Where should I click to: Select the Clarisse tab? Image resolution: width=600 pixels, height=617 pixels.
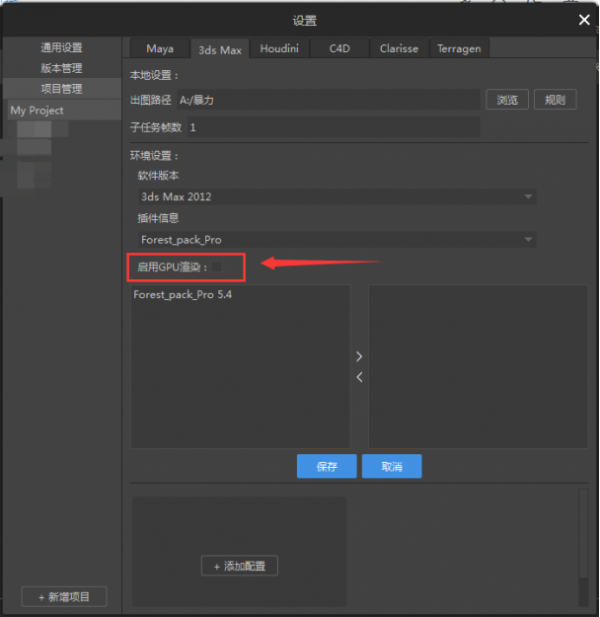399,48
